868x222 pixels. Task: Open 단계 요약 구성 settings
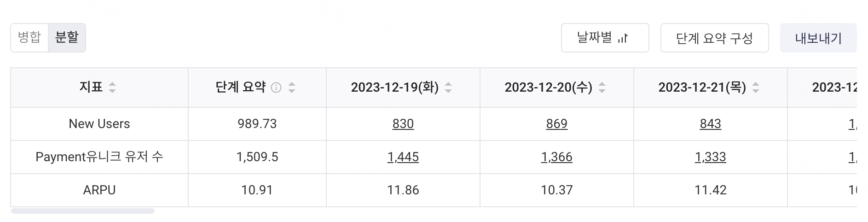(x=714, y=38)
